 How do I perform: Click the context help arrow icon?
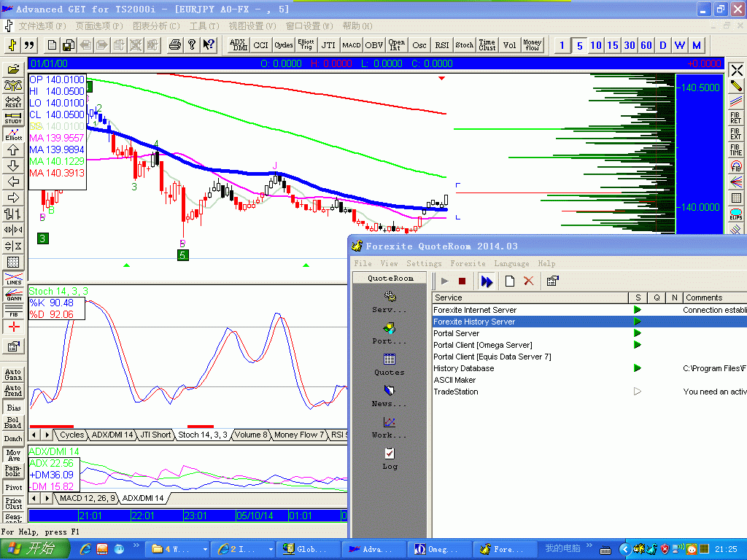coord(209,45)
